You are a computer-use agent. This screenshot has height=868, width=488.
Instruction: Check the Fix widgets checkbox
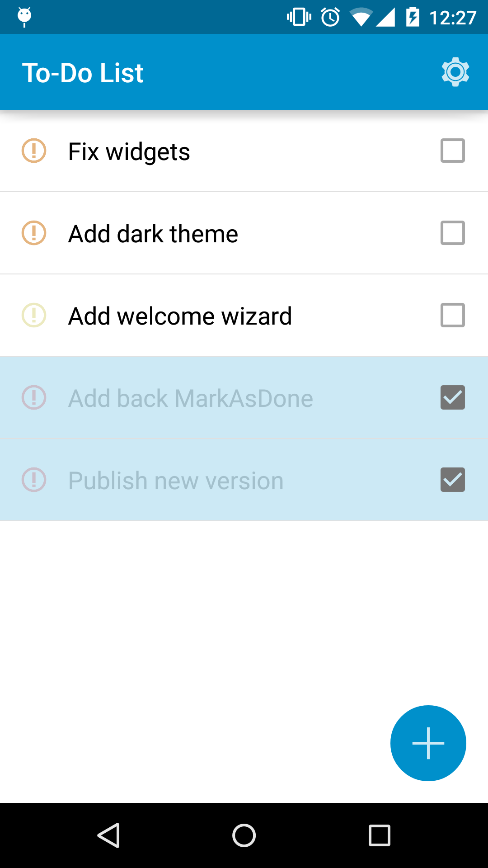coord(453,151)
